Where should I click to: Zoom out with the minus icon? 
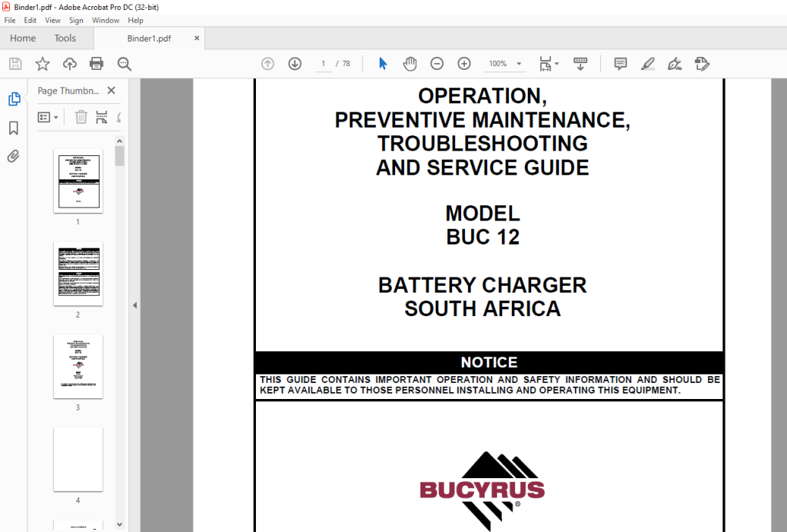click(437, 64)
